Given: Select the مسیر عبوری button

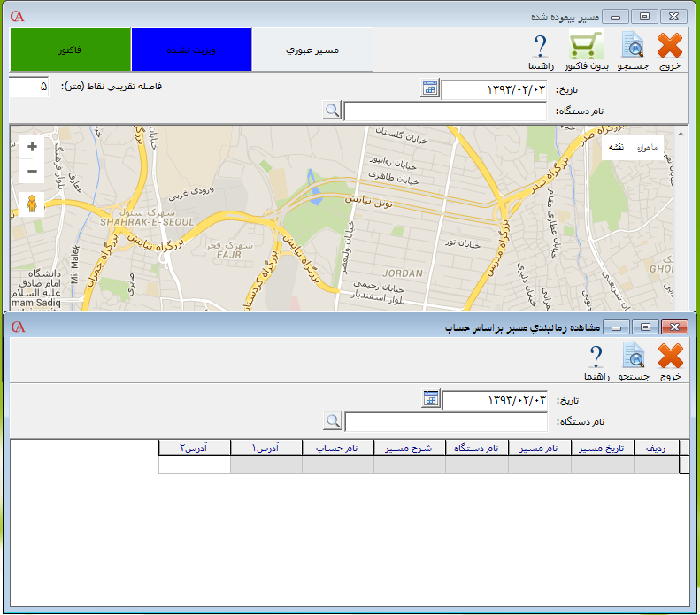Looking at the screenshot, I should (312, 50).
